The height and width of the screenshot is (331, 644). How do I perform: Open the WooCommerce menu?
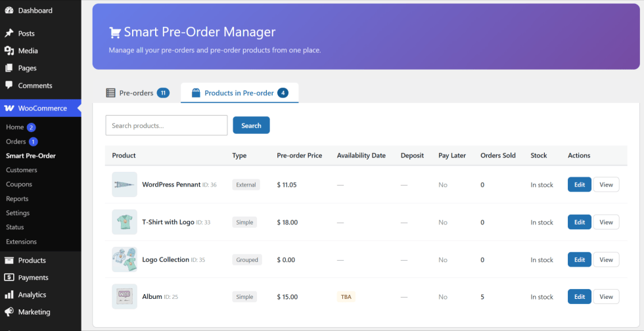41,108
